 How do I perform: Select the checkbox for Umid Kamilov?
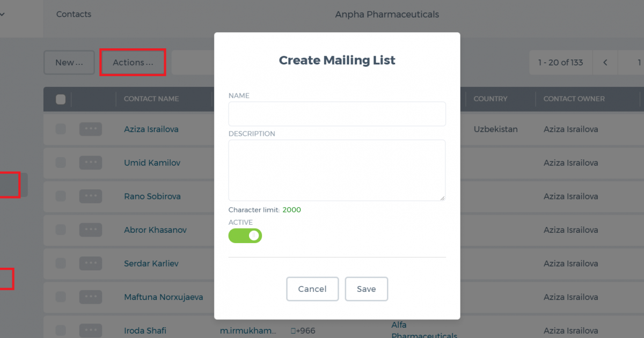click(x=61, y=163)
